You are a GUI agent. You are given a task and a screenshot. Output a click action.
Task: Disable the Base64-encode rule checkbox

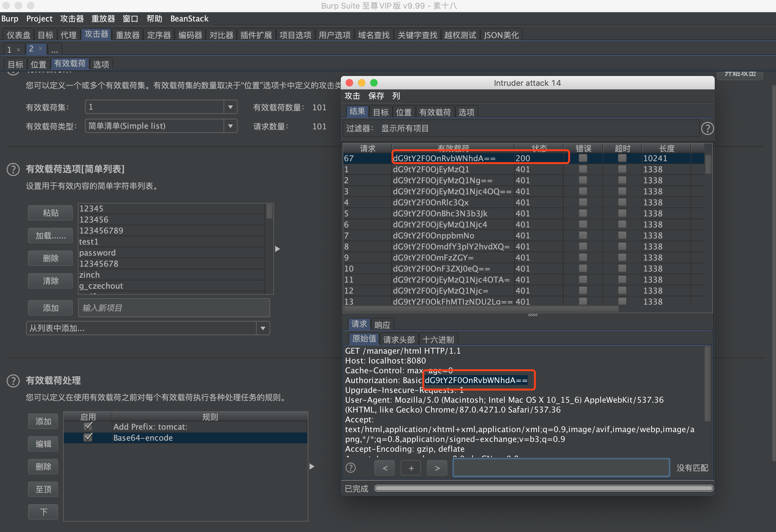[x=88, y=438]
